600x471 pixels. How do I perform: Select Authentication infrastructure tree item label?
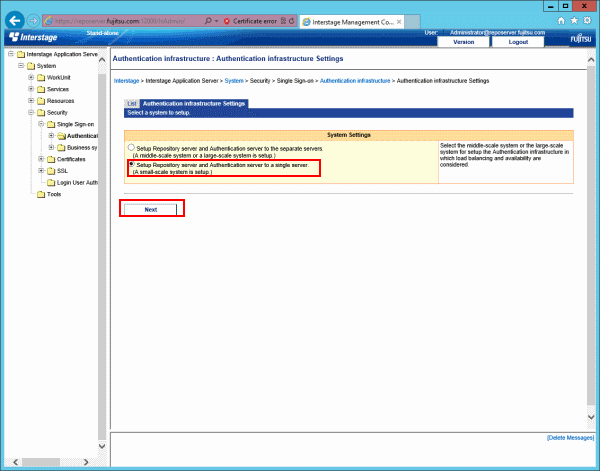[82, 136]
